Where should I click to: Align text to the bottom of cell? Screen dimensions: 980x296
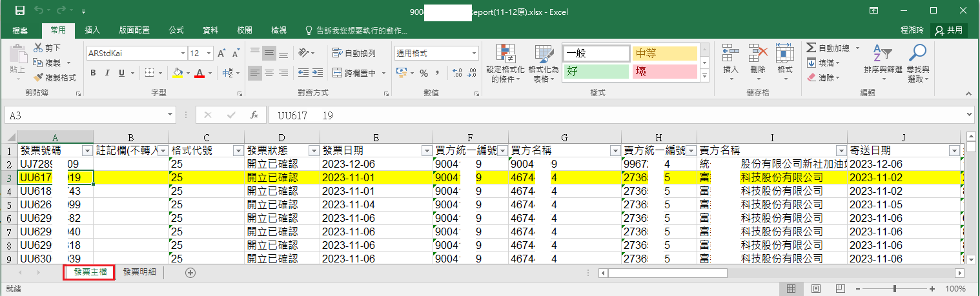coord(283,53)
